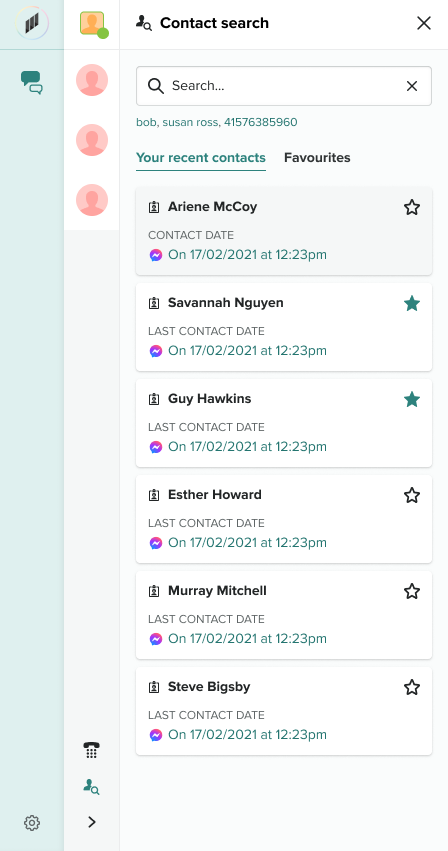Click Esther Howard's last contact date link

click(x=247, y=543)
